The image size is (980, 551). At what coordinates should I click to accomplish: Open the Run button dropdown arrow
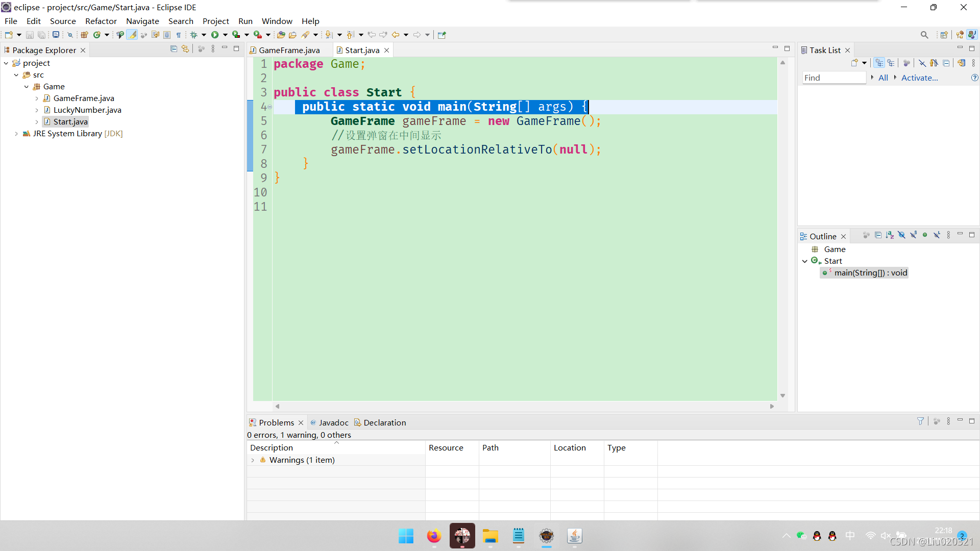pos(225,35)
